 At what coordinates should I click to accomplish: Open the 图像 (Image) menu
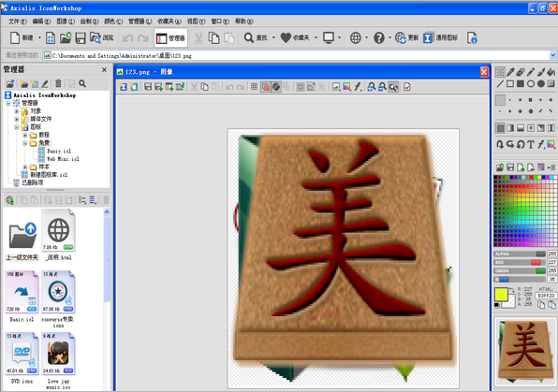66,22
